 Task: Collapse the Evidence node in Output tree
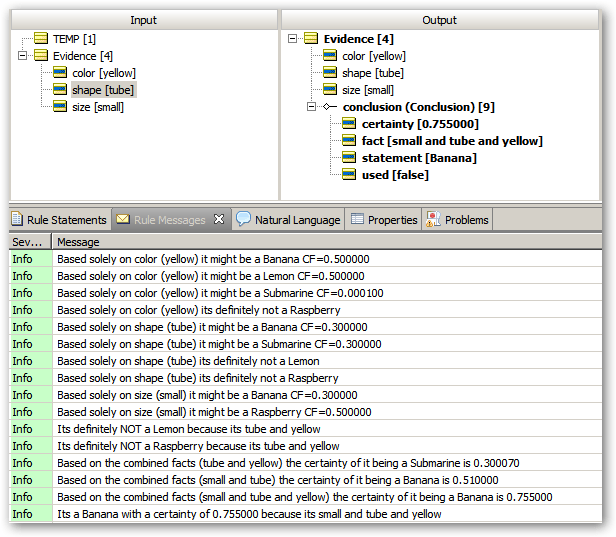[293, 39]
